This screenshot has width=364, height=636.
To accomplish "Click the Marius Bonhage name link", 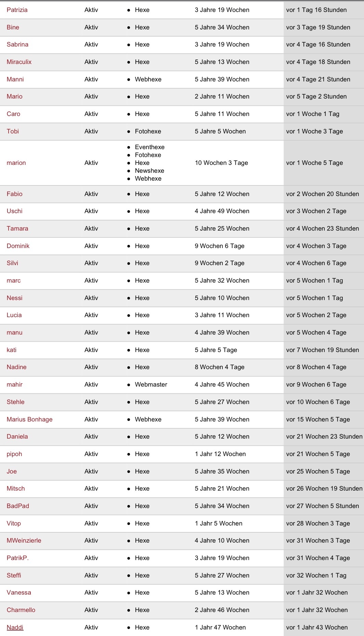I will pos(30,419).
